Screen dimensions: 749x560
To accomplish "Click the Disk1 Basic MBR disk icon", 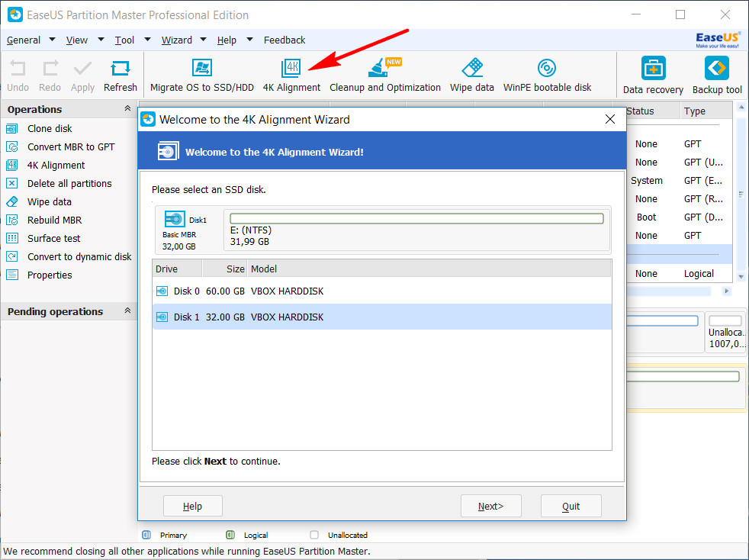I will [175, 219].
